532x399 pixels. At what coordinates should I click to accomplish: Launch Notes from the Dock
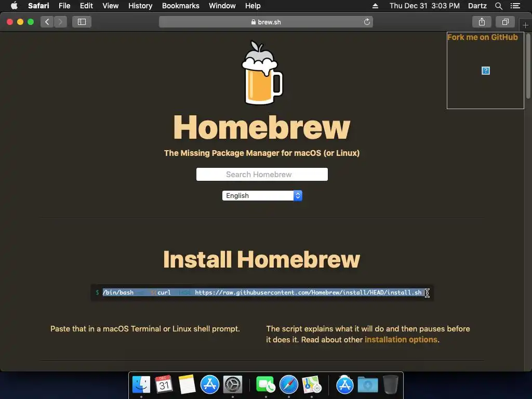point(187,385)
